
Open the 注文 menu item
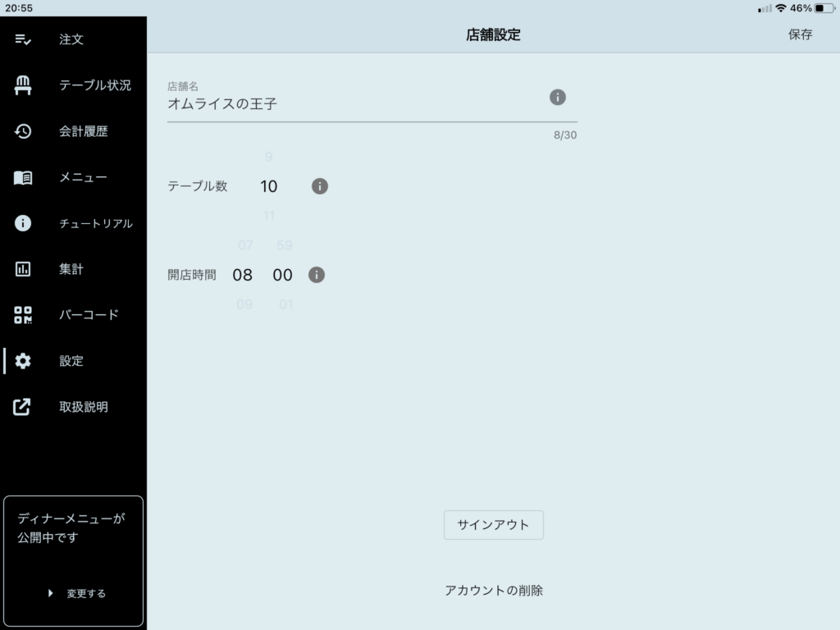click(71, 39)
